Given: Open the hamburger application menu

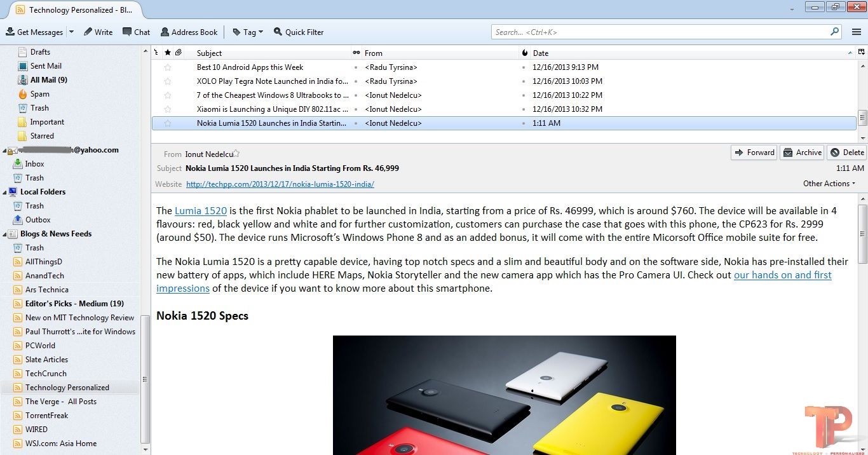Looking at the screenshot, I should click(x=856, y=32).
